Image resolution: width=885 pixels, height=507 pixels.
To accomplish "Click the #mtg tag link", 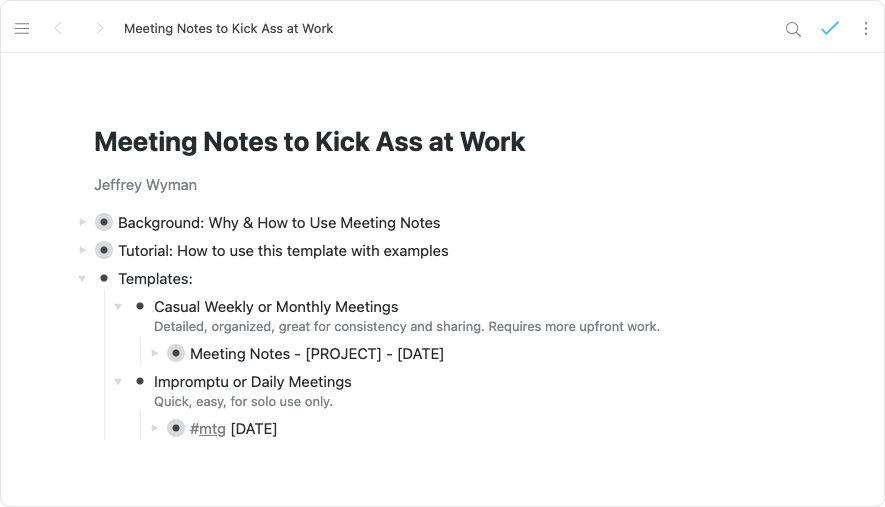I will click(208, 429).
